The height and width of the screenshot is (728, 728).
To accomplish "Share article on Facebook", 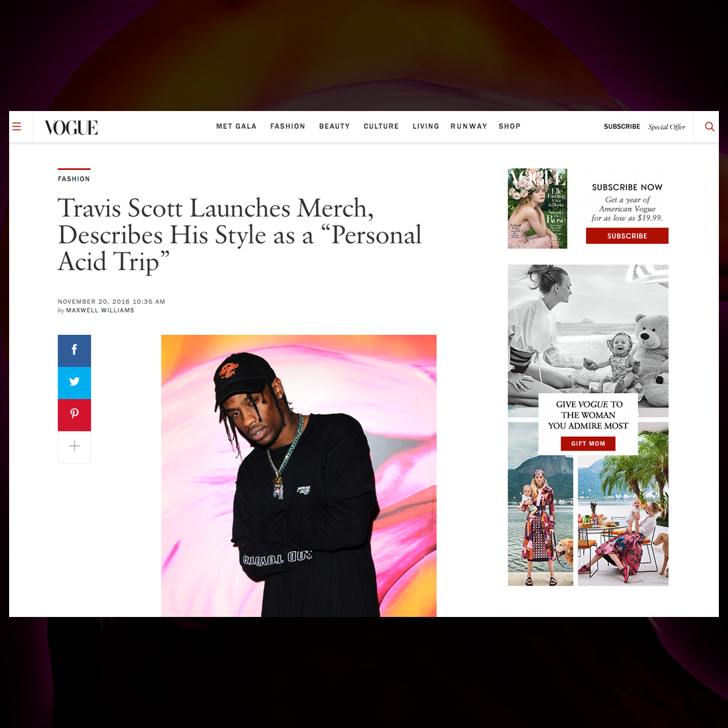I will 74,351.
